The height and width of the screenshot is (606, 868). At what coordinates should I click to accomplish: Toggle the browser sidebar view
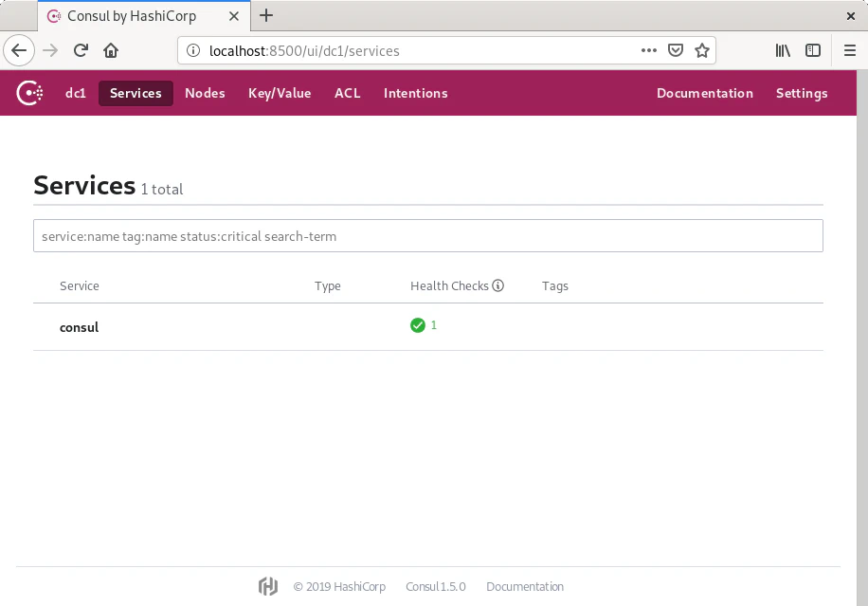click(813, 50)
